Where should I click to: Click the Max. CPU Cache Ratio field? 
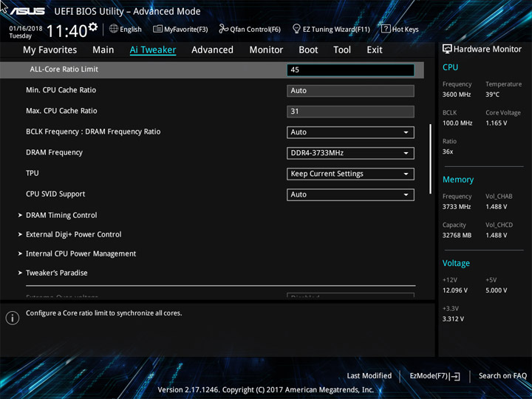[350, 112]
